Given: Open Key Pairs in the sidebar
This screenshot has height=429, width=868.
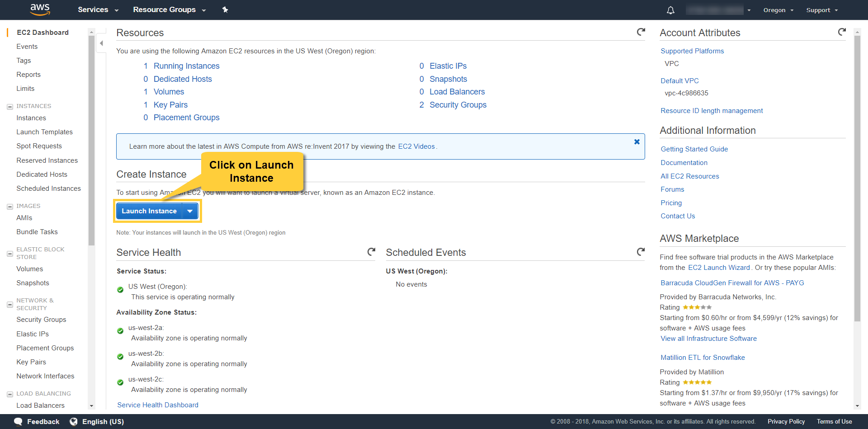Looking at the screenshot, I should (x=31, y=362).
